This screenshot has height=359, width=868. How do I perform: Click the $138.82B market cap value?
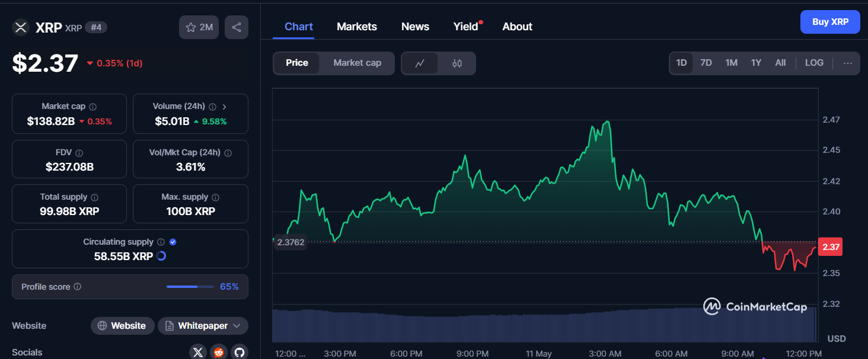pos(51,121)
